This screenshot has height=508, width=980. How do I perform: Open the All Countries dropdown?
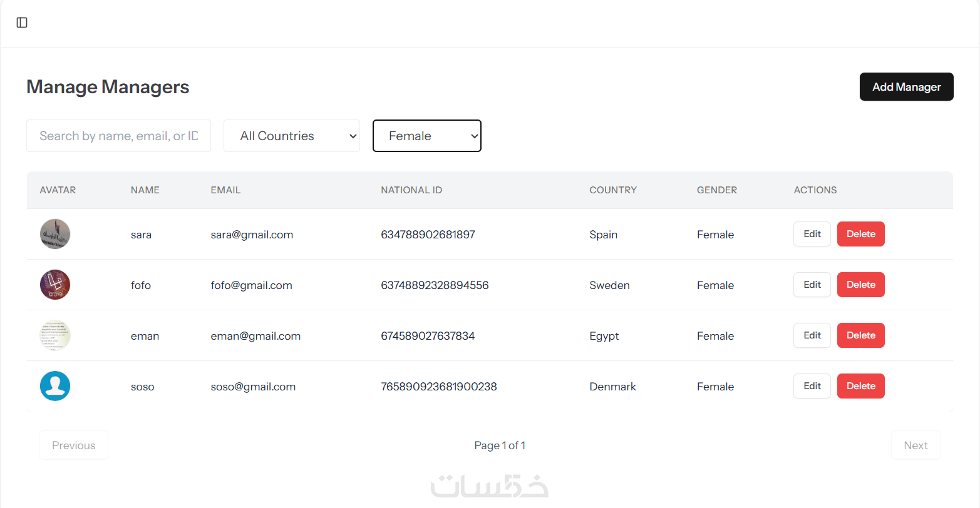[x=292, y=136]
